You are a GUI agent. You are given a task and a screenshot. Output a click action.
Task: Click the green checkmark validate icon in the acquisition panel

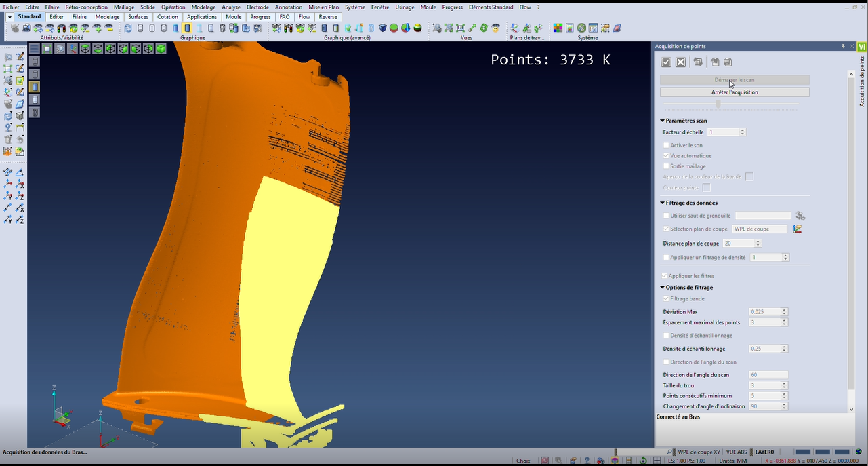tap(666, 62)
